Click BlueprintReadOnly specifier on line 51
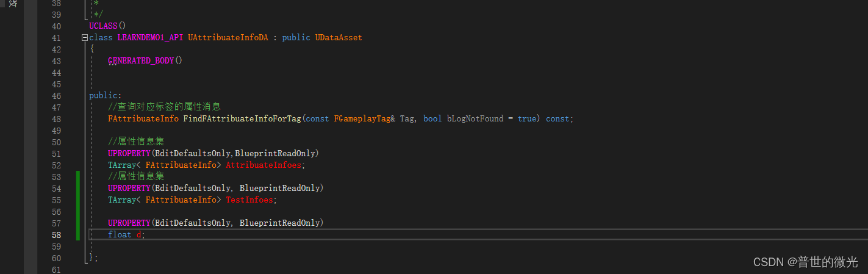868x274 pixels. [276, 153]
